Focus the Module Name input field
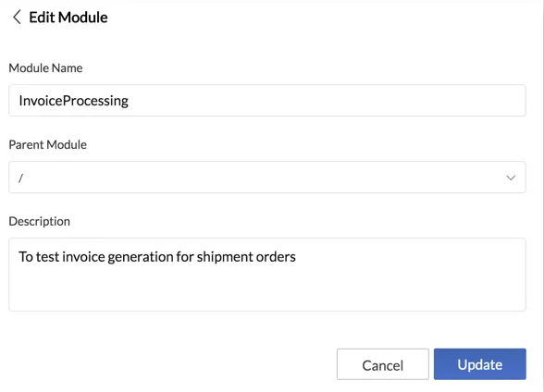544x392 pixels. click(x=267, y=101)
